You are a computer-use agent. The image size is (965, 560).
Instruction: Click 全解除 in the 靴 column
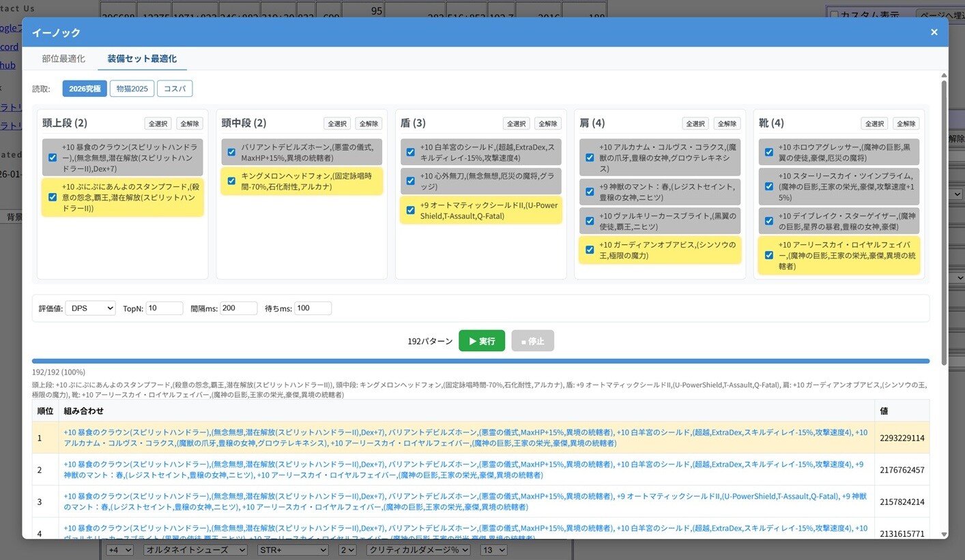[x=906, y=123]
